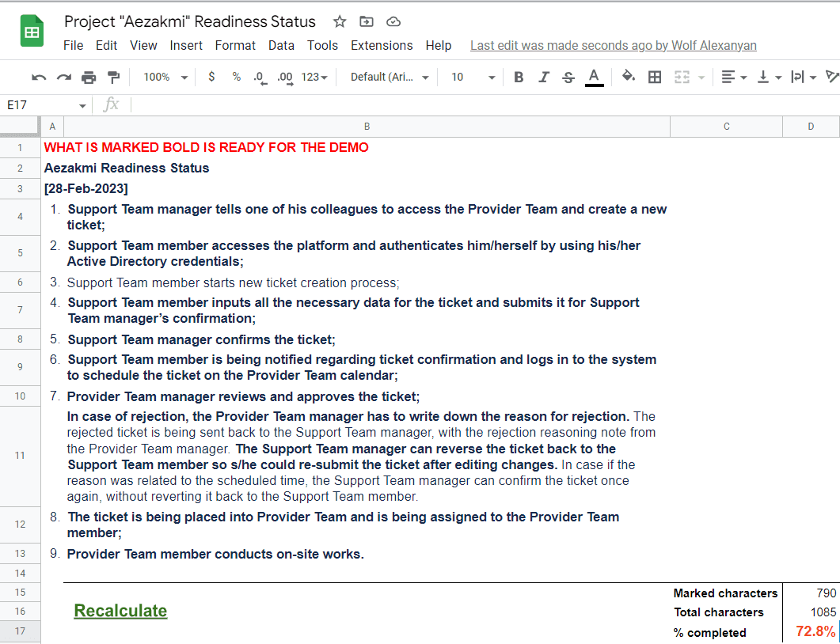840x644 pixels.
Task: Star this spreadsheet
Action: point(339,21)
